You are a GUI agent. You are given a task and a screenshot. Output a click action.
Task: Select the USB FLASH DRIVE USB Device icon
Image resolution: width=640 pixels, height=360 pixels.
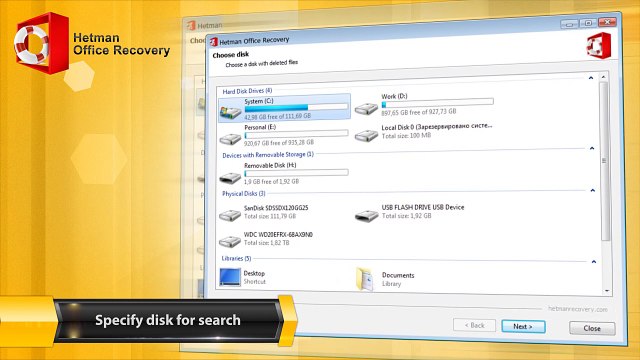[367, 216]
